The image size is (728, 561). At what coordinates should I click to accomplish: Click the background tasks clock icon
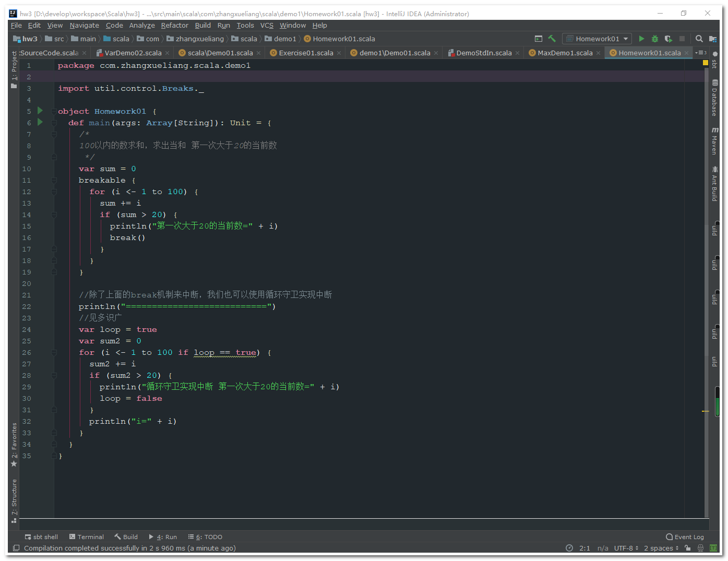pos(569,548)
